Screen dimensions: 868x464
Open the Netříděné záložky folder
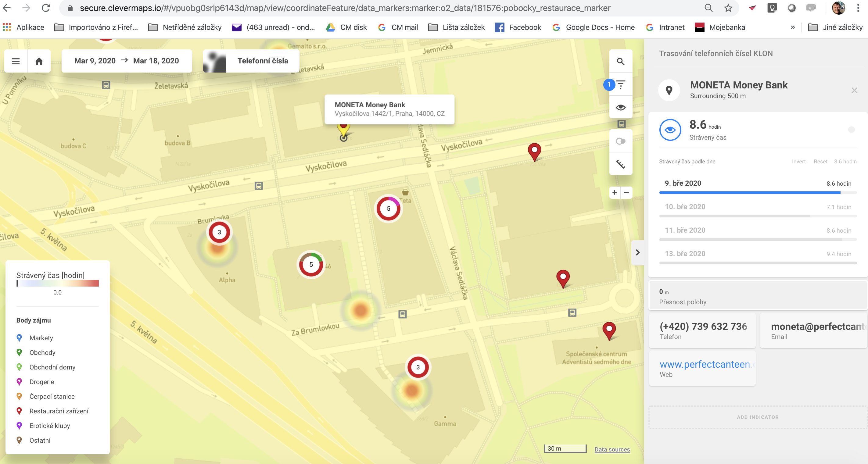tap(185, 27)
